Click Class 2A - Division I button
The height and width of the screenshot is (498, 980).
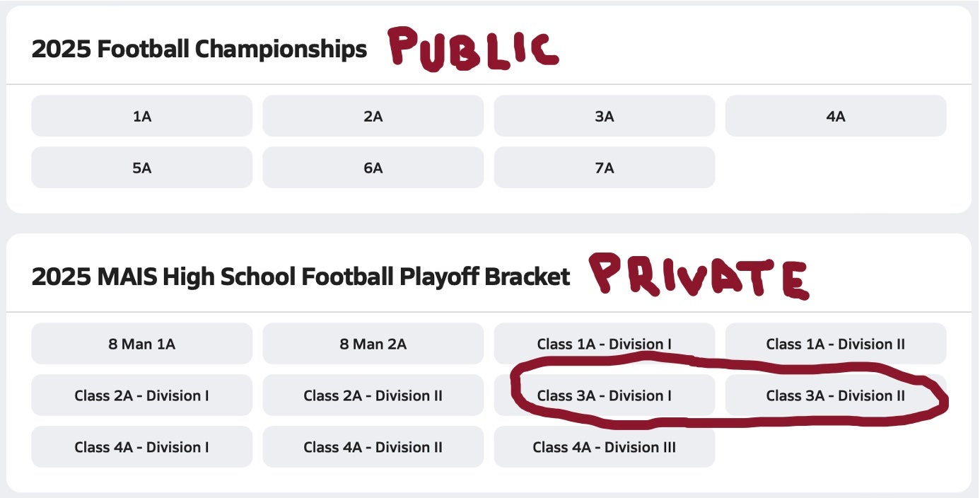tap(141, 395)
